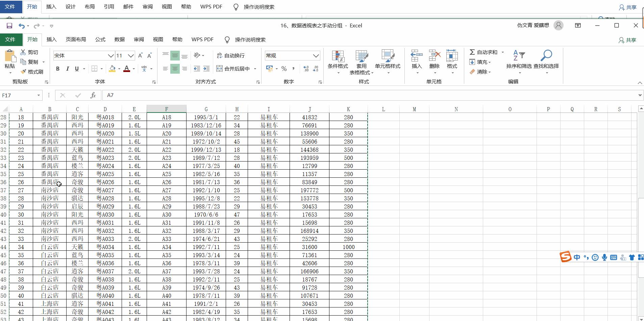644x321 pixels.
Task: Click the Save icon in quick access toolbar
Action: [9, 26]
